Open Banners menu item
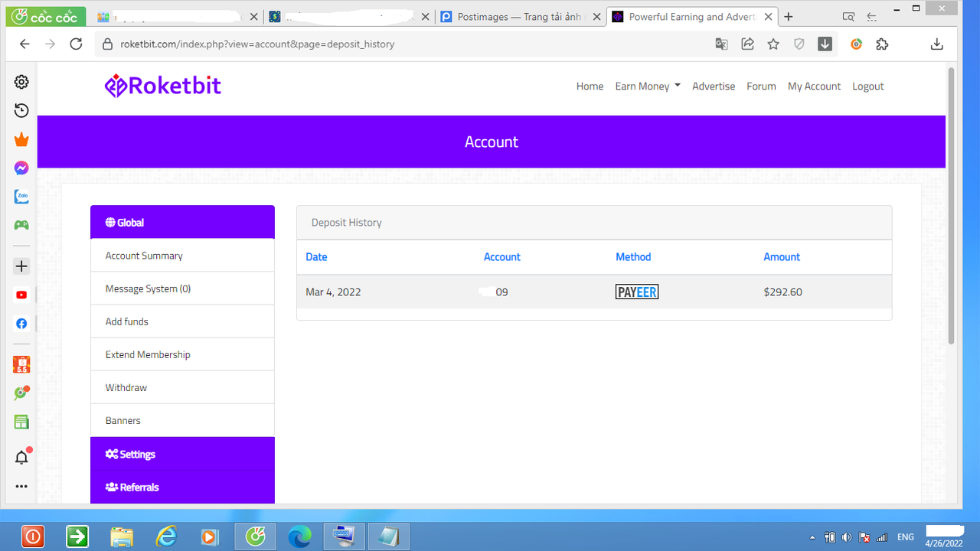This screenshot has width=980, height=551. click(182, 420)
